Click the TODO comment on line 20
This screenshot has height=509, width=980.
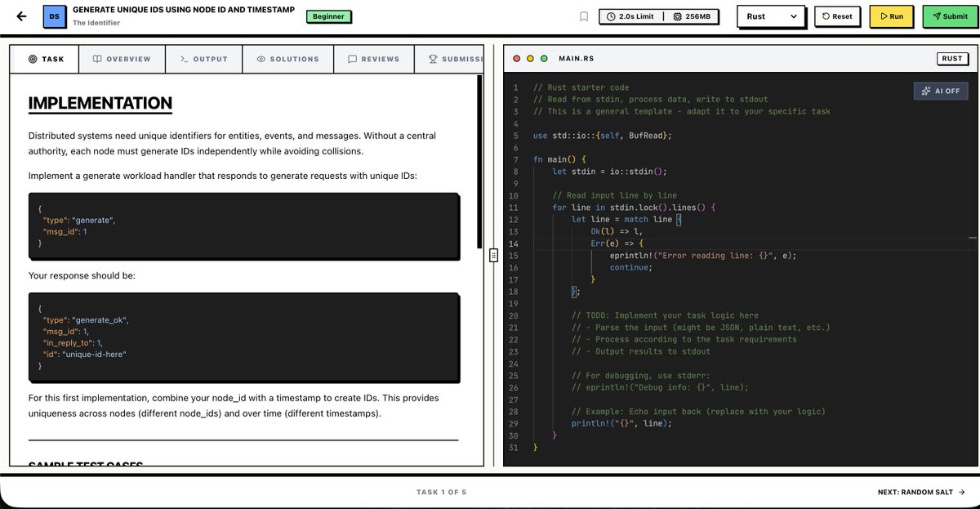pyautogui.click(x=665, y=315)
